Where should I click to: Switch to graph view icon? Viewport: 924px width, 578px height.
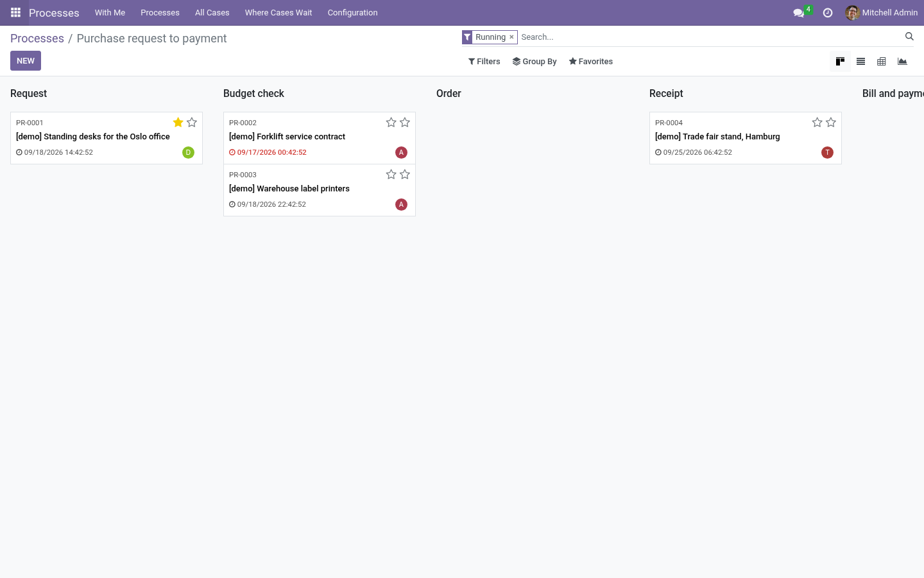coord(902,62)
